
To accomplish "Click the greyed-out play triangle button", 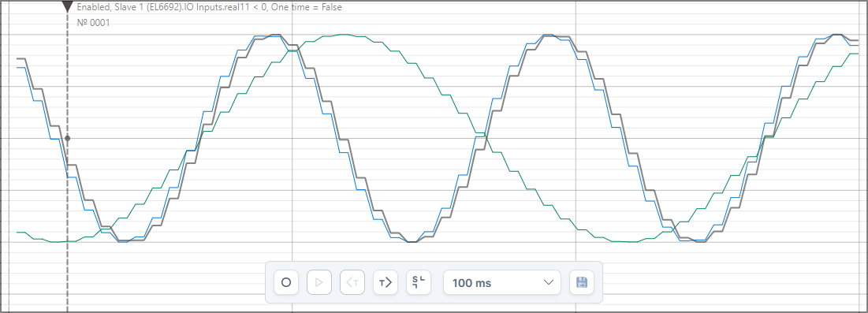I will click(x=319, y=282).
